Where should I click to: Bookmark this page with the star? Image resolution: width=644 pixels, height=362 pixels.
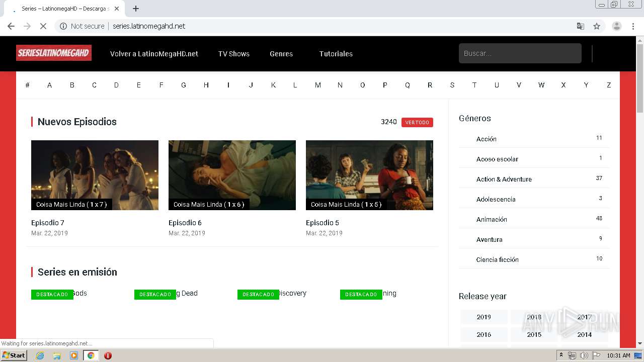tap(597, 26)
